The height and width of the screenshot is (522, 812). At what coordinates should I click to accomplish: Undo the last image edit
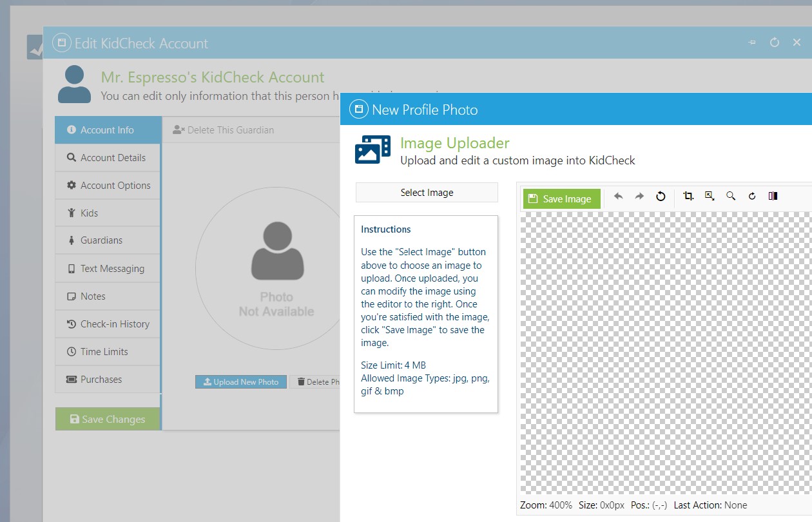(x=618, y=197)
